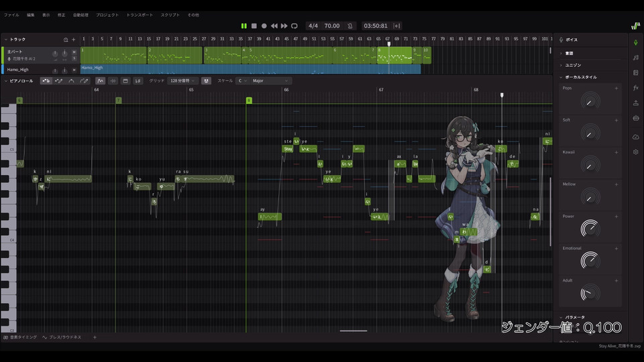
Task: Mute the Hamo_High track with M
Action: pos(74,70)
